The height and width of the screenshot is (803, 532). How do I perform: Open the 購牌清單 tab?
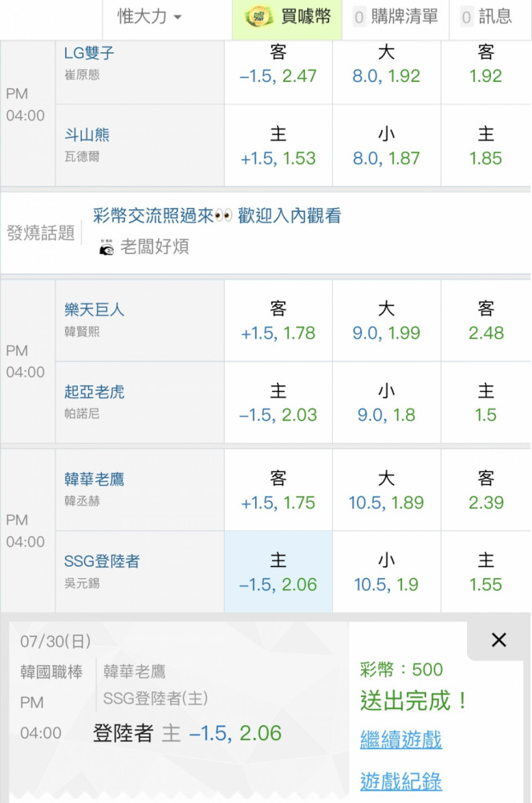tap(396, 17)
